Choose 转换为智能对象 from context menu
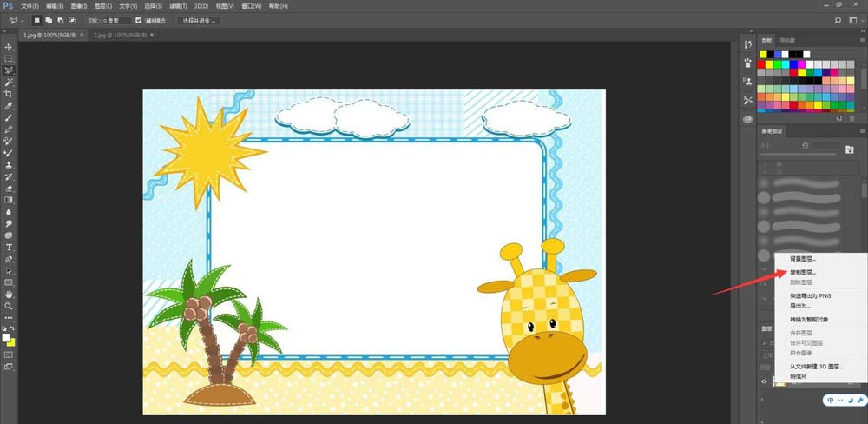 [809, 320]
